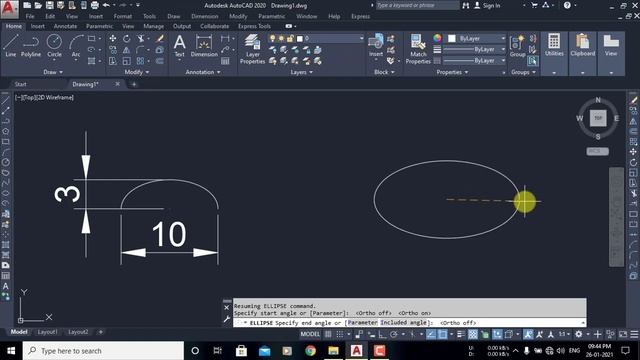The width and height of the screenshot is (640, 360).
Task: Expand the Draw panel
Action: pyautogui.click(x=53, y=72)
